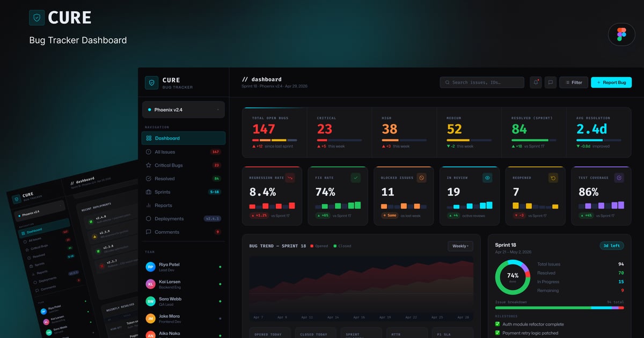Screen dimensions: 644x338
Task: Toggle the Auth module refactor complete checkbox
Action: (x=497, y=324)
